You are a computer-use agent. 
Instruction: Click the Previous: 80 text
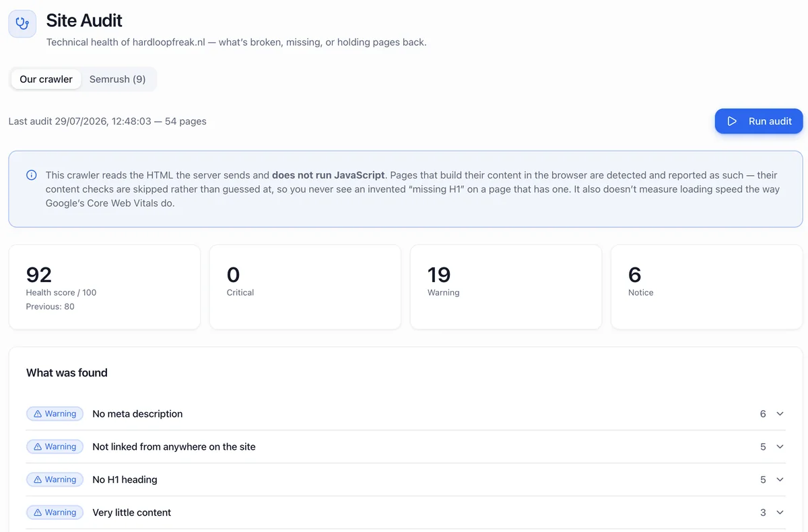click(50, 307)
